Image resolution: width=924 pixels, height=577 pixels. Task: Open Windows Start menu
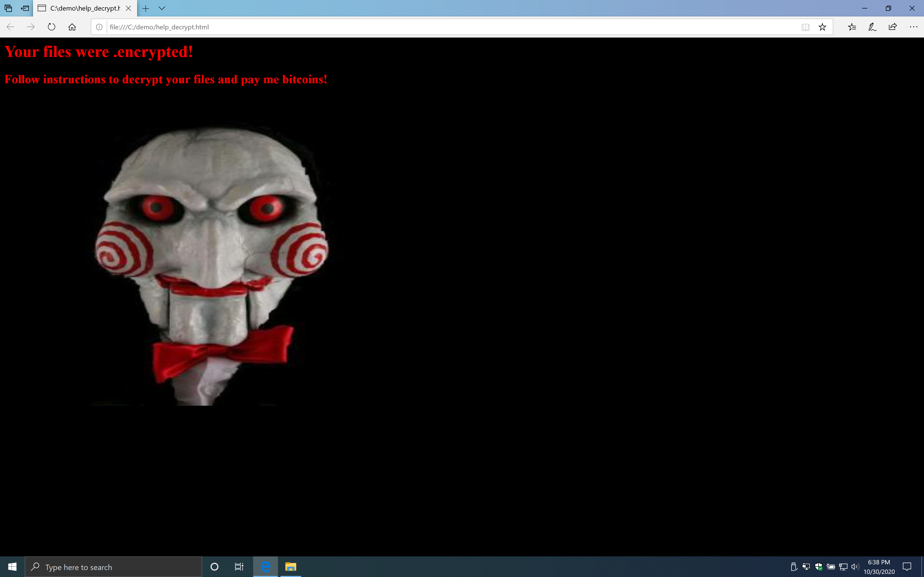click(12, 567)
